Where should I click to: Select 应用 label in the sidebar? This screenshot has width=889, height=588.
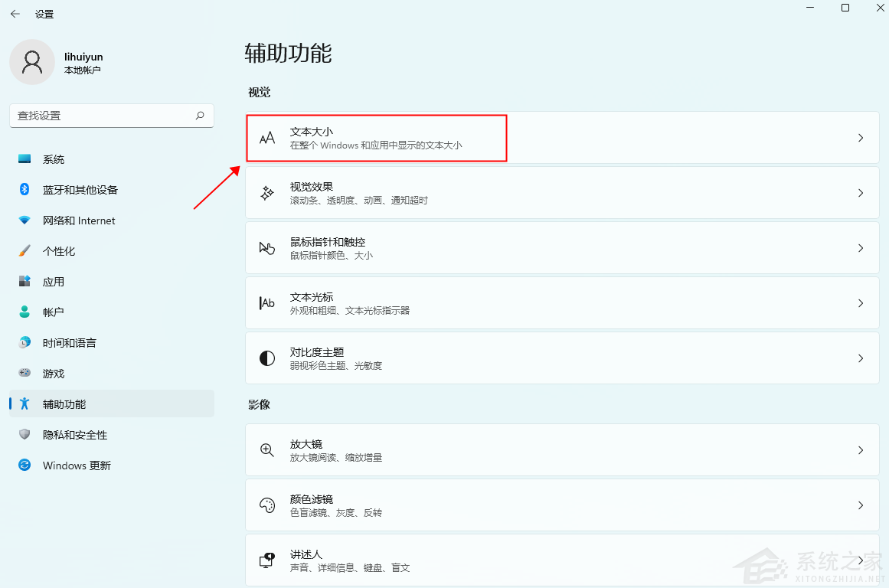54,282
